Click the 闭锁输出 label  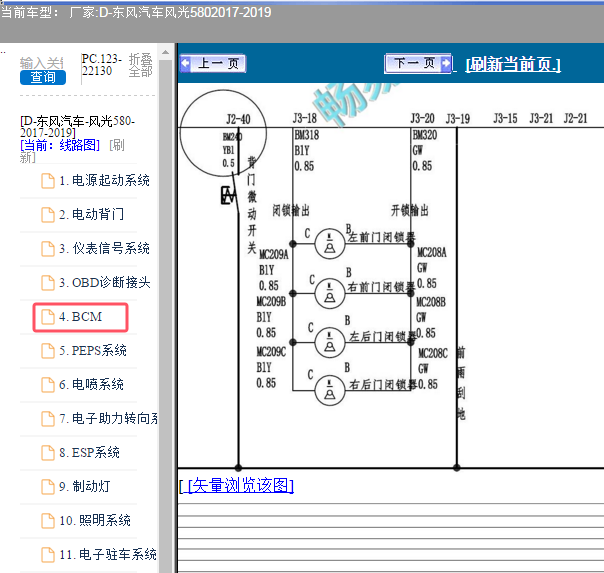pos(291,211)
